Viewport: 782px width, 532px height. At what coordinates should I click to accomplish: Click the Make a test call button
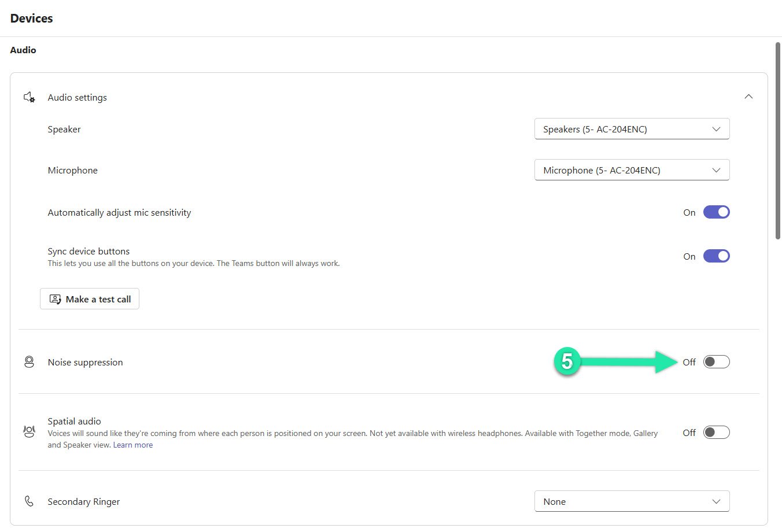[x=90, y=299]
